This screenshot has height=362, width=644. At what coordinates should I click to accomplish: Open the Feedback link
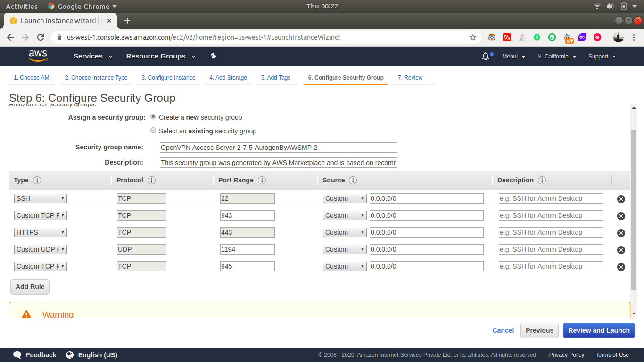[35, 355]
